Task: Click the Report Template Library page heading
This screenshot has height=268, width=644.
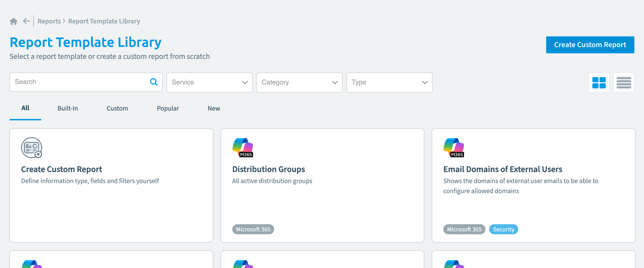Action: tap(86, 42)
